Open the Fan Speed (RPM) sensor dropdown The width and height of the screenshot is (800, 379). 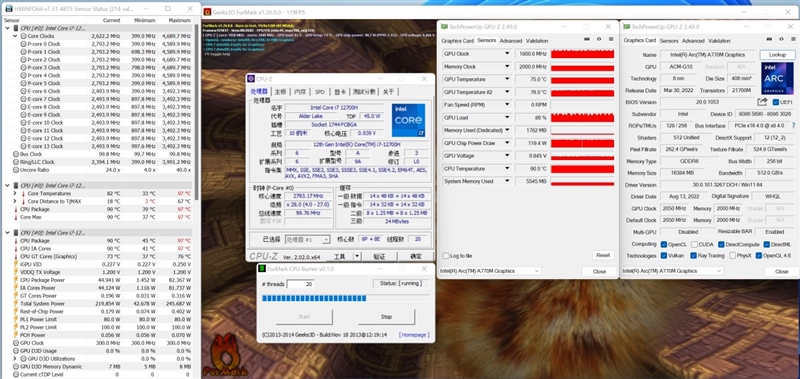507,105
